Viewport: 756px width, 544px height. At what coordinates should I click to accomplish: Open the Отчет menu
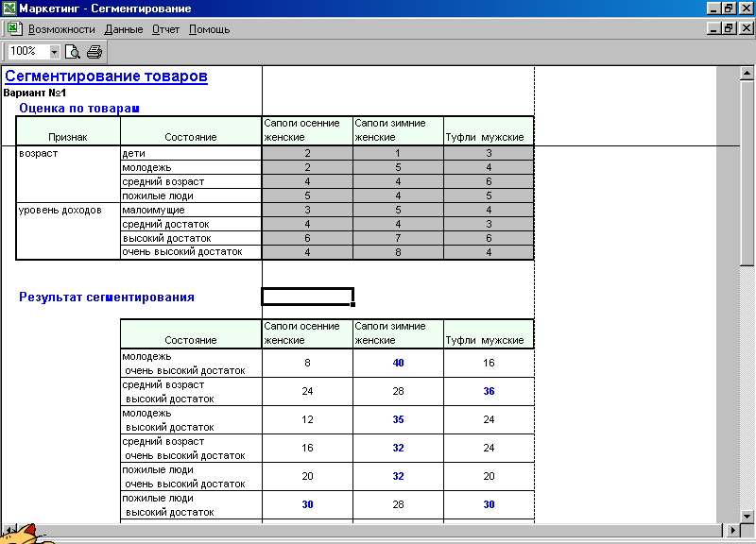pos(166,29)
